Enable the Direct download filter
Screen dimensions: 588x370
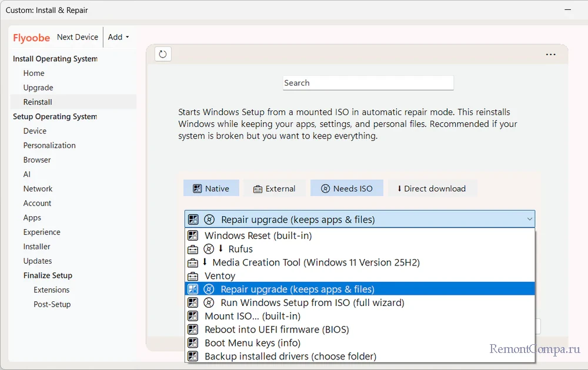[x=432, y=189]
